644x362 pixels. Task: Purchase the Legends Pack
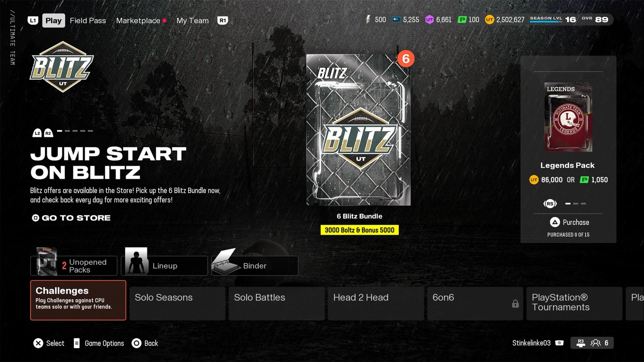tap(569, 222)
